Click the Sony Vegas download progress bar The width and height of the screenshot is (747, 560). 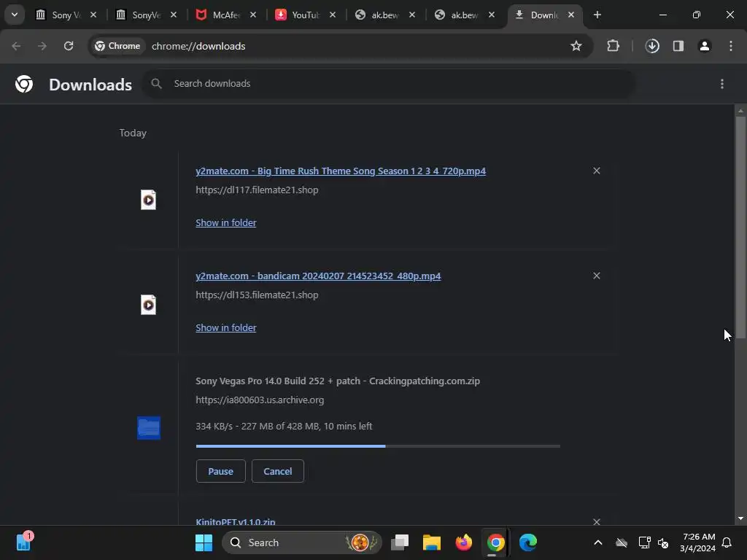point(378,446)
